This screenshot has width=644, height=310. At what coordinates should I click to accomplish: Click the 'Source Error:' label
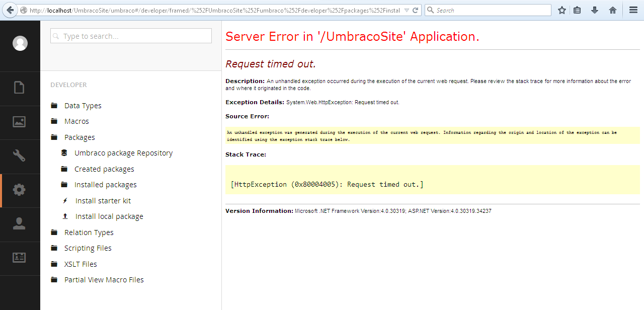click(247, 116)
